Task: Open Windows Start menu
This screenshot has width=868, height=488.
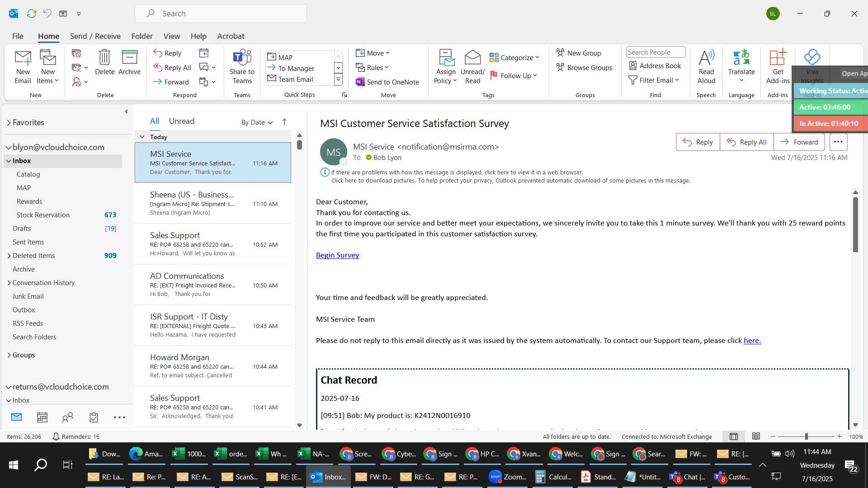Action: click(x=14, y=465)
